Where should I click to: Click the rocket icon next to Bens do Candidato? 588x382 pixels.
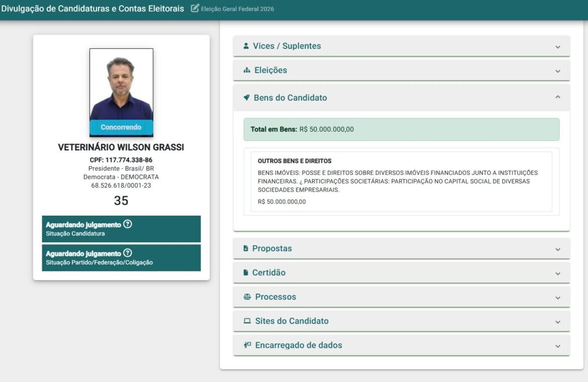click(x=246, y=98)
